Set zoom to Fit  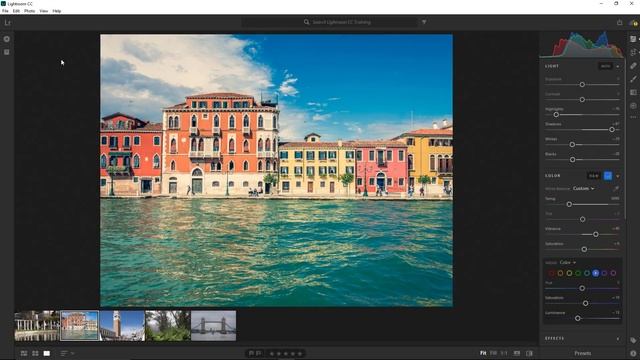(483, 353)
